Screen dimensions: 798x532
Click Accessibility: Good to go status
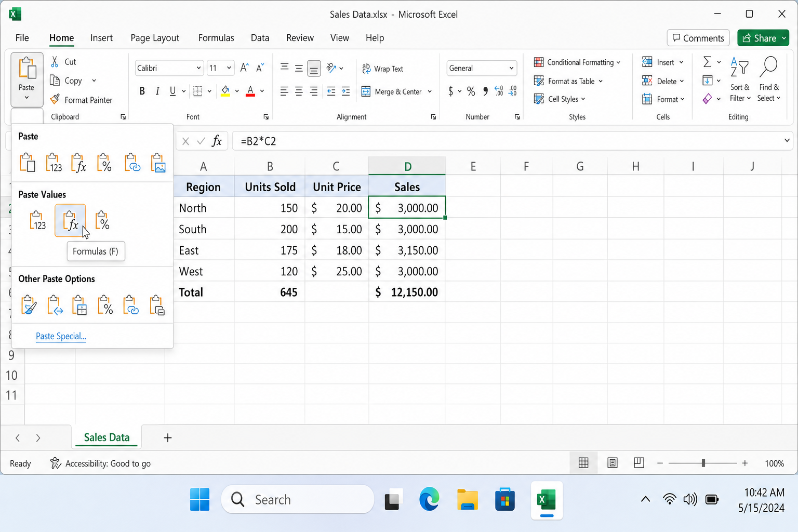click(100, 463)
